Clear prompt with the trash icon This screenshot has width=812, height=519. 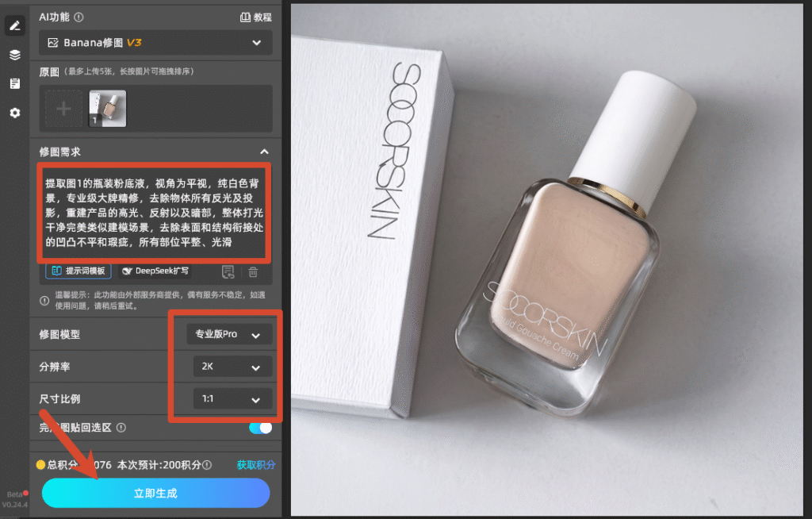253,271
